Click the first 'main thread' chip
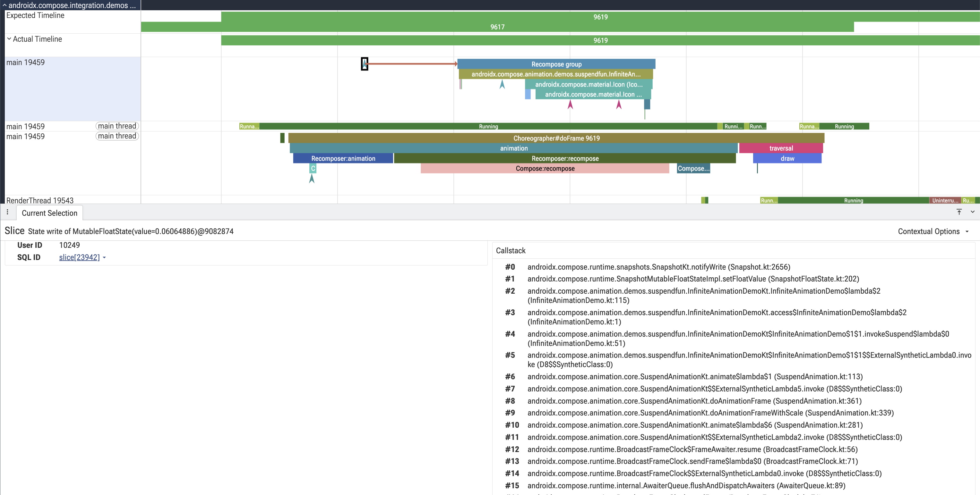Image resolution: width=980 pixels, height=495 pixels. 117,126
